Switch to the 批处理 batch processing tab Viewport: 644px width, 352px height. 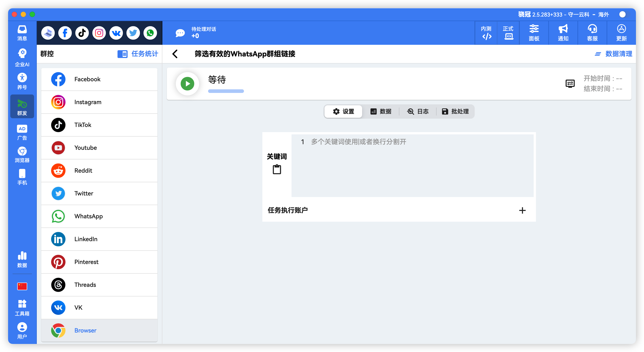pos(455,111)
